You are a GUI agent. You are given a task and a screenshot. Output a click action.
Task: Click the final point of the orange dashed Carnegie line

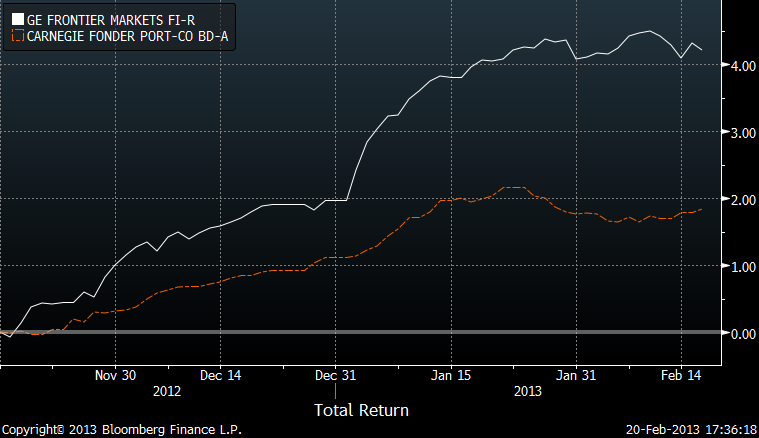(702, 209)
